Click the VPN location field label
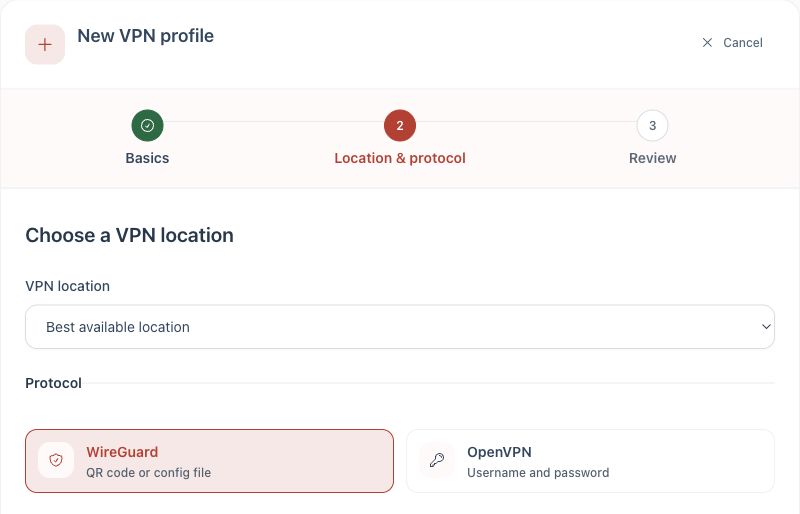This screenshot has height=514, width=800. click(67, 286)
